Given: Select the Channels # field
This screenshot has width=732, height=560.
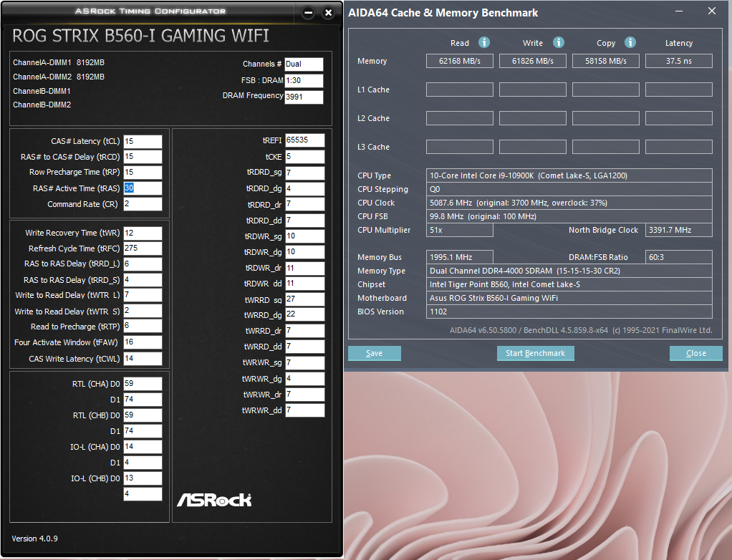Looking at the screenshot, I should pos(304,64).
